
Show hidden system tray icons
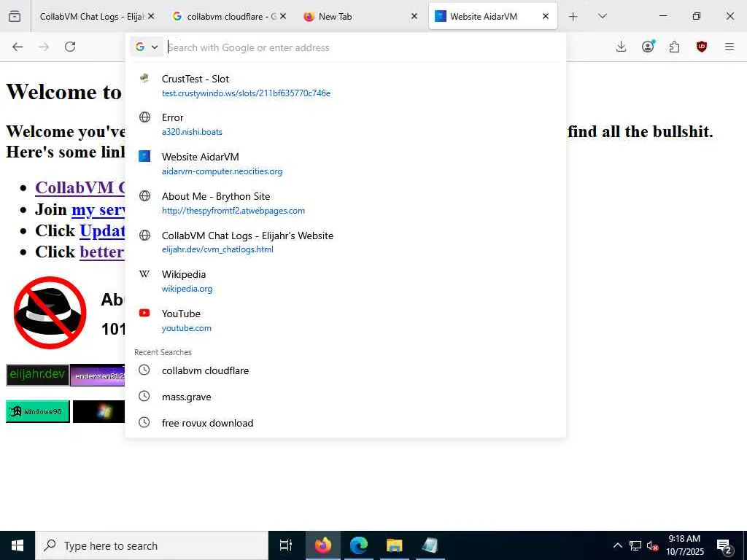click(617, 545)
